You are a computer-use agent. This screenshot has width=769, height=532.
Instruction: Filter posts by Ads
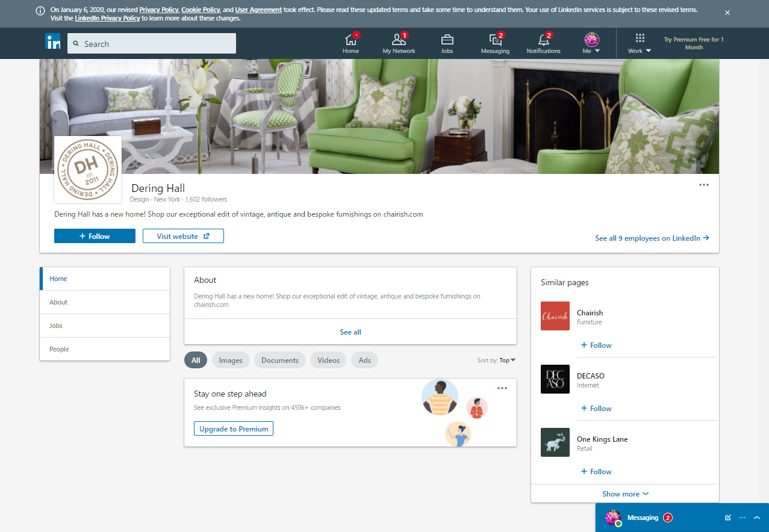coord(364,360)
